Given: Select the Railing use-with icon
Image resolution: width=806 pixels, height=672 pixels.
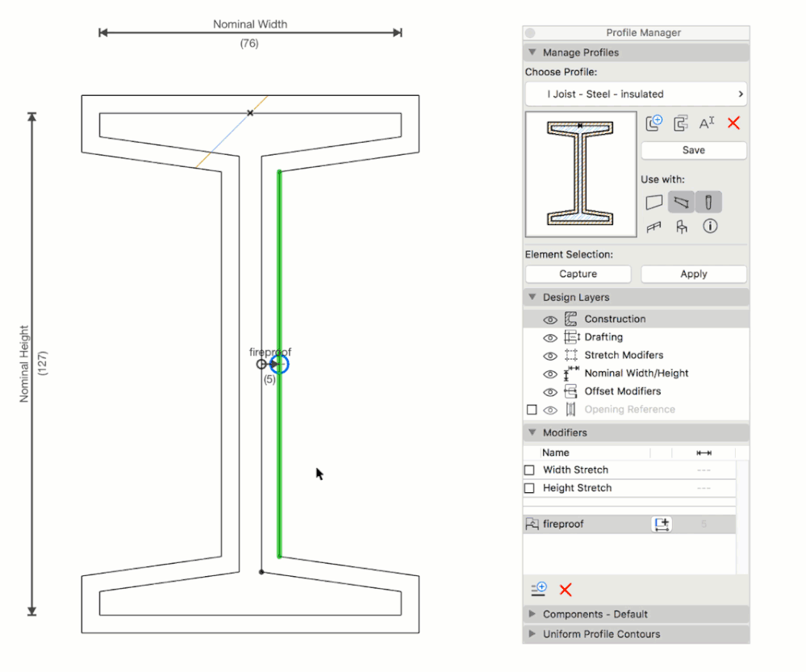Looking at the screenshot, I should [x=654, y=227].
